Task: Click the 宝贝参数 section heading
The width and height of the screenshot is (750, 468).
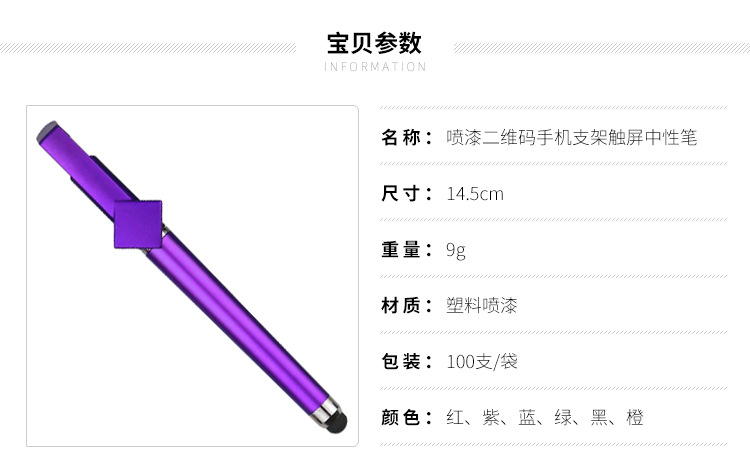Action: (375, 44)
